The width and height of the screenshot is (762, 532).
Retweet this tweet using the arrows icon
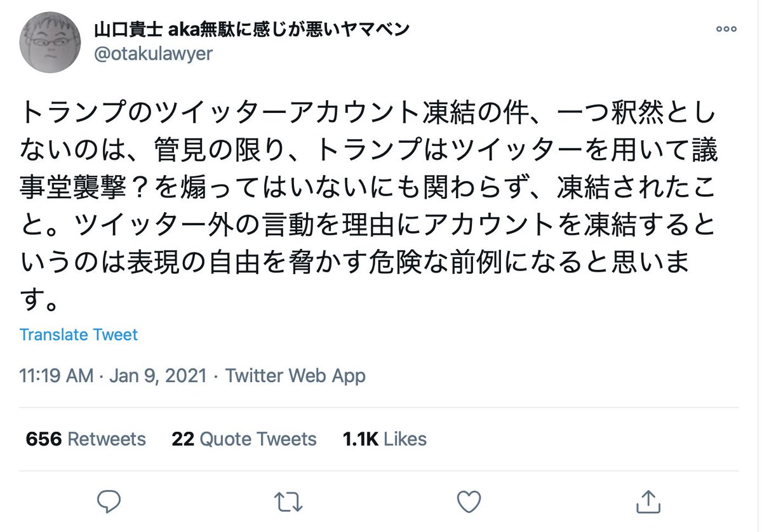pyautogui.click(x=290, y=501)
